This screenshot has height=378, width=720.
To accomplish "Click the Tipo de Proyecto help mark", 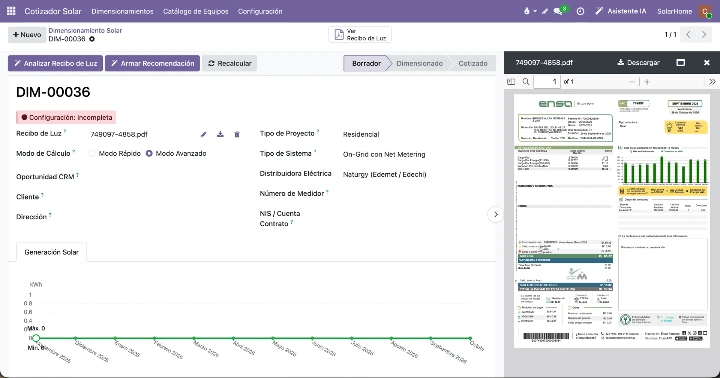I will point(318,131).
